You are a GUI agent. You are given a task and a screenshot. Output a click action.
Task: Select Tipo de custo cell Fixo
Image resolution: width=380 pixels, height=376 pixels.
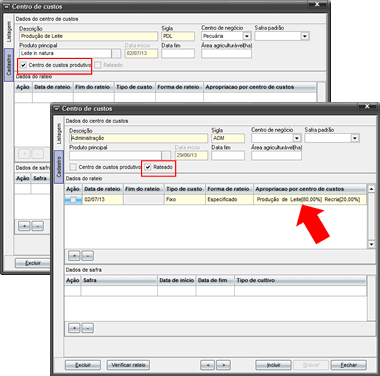[x=185, y=200]
